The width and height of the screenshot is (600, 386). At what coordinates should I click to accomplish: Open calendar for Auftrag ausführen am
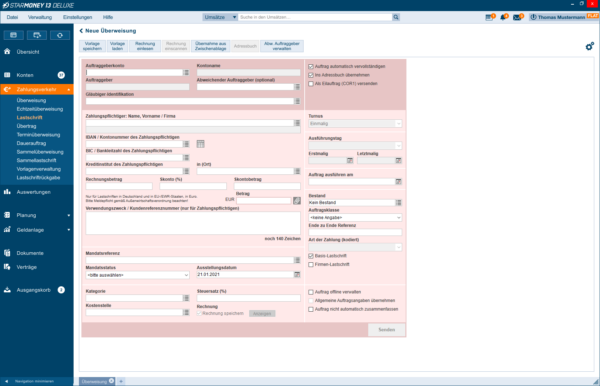coord(398,182)
